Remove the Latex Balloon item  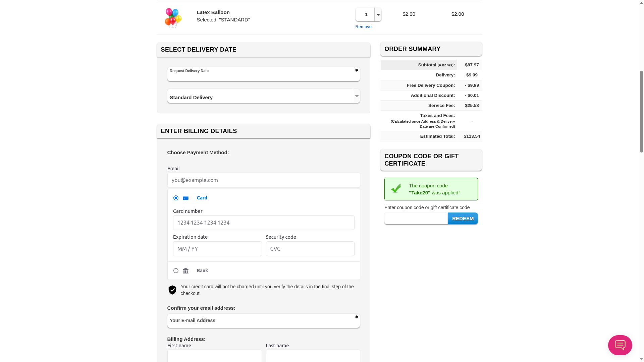(x=363, y=27)
